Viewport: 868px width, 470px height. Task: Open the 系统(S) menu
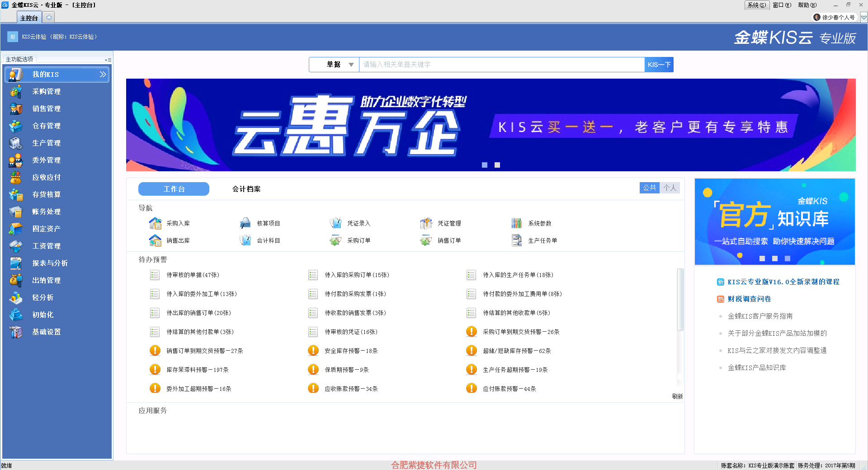coord(756,5)
